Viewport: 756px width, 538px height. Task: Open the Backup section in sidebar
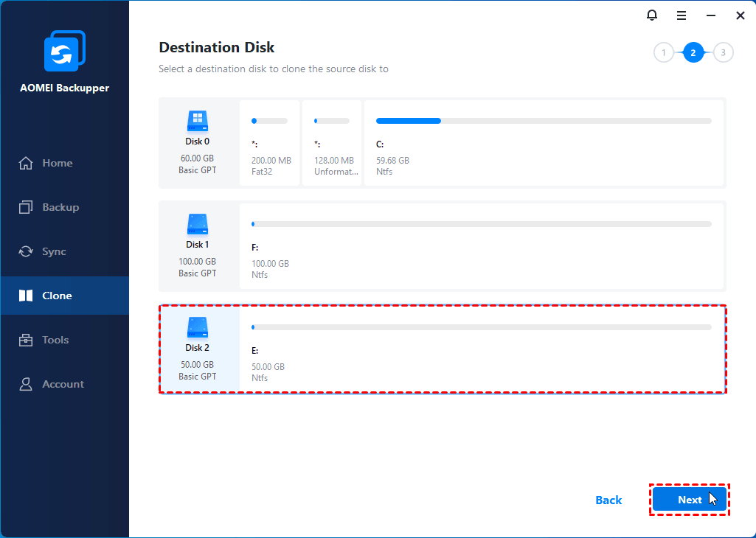pyautogui.click(x=60, y=207)
